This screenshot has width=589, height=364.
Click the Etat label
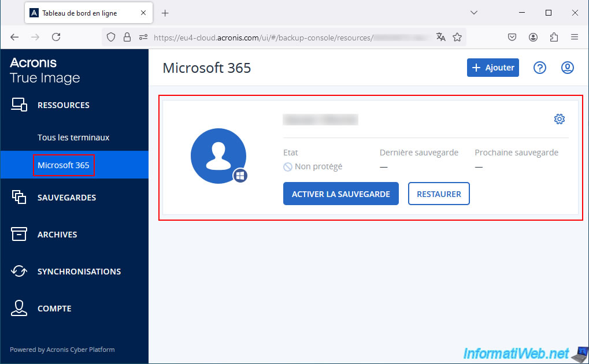290,153
